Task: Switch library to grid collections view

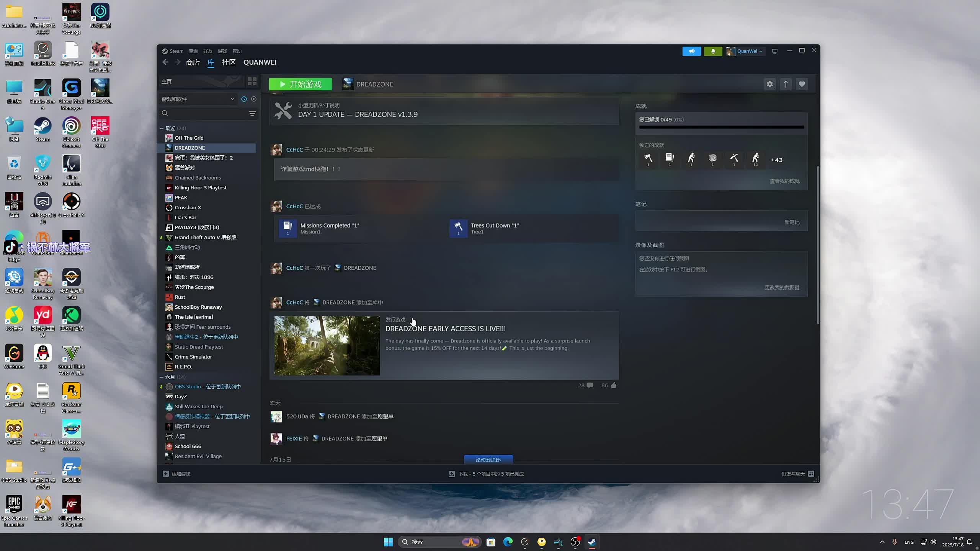Action: [252, 82]
